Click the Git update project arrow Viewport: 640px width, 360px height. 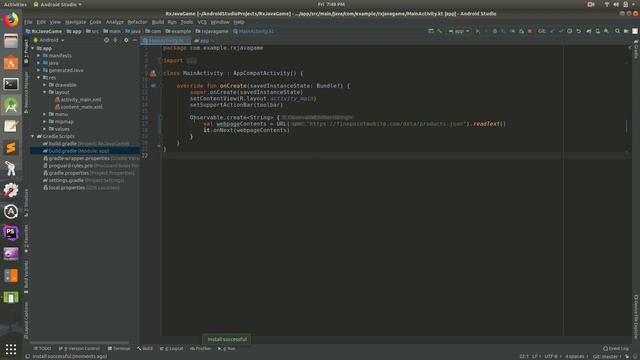(552, 31)
